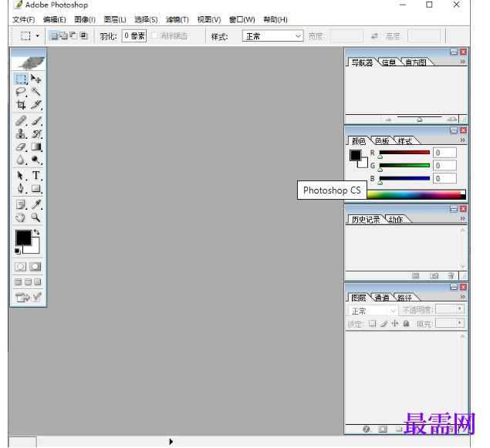Toggle the lock transparent pixels icon
Viewport: 490px width, 448px height.
click(372, 324)
